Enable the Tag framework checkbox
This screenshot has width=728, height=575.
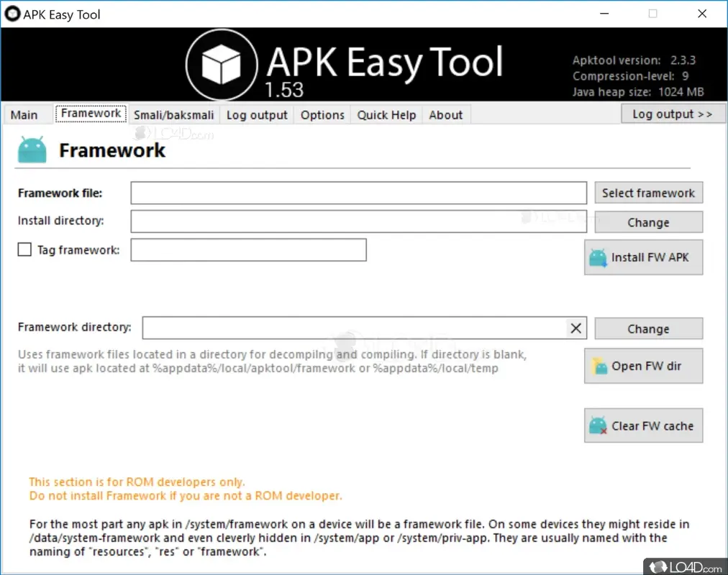(24, 249)
